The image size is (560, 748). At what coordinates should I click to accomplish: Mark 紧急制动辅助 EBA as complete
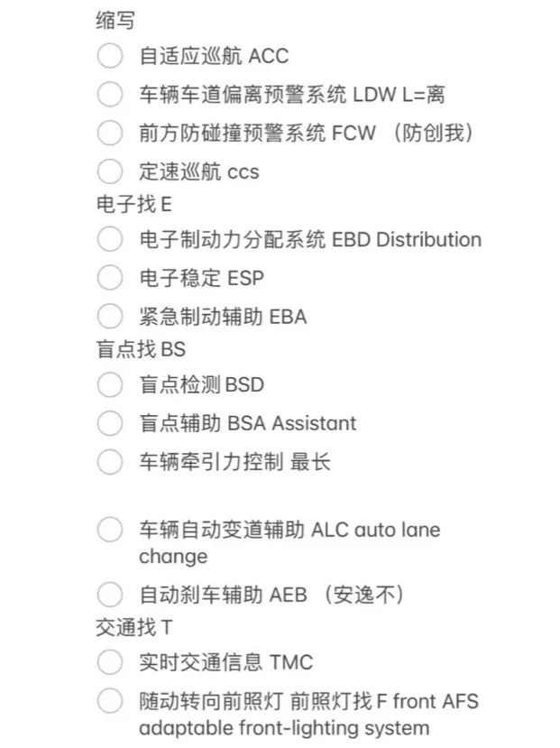(x=109, y=316)
